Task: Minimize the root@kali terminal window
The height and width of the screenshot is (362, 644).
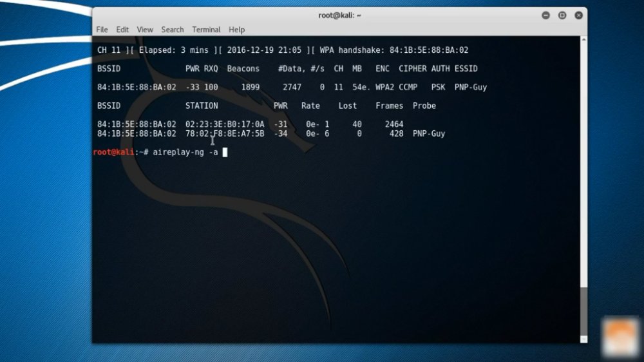Action: 545,15
